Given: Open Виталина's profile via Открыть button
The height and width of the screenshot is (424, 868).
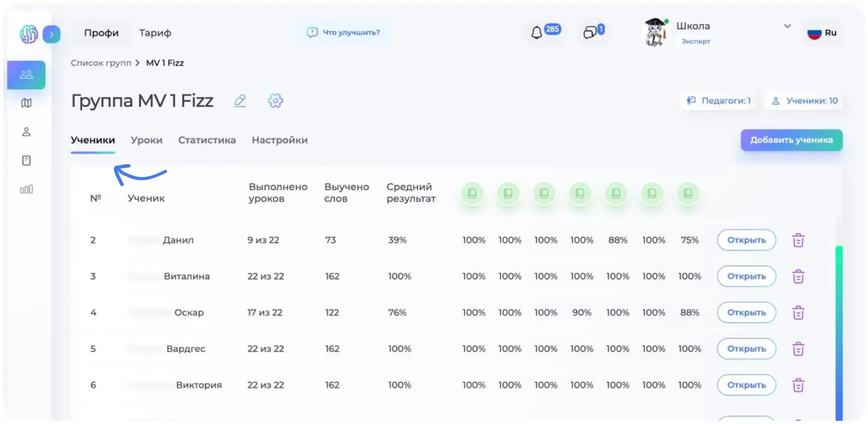Looking at the screenshot, I should (x=746, y=276).
